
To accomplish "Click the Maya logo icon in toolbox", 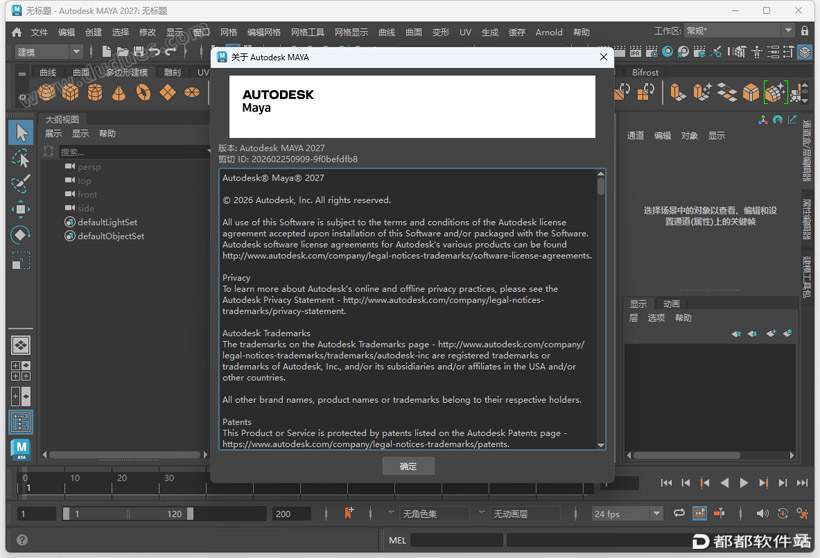I will point(21,449).
